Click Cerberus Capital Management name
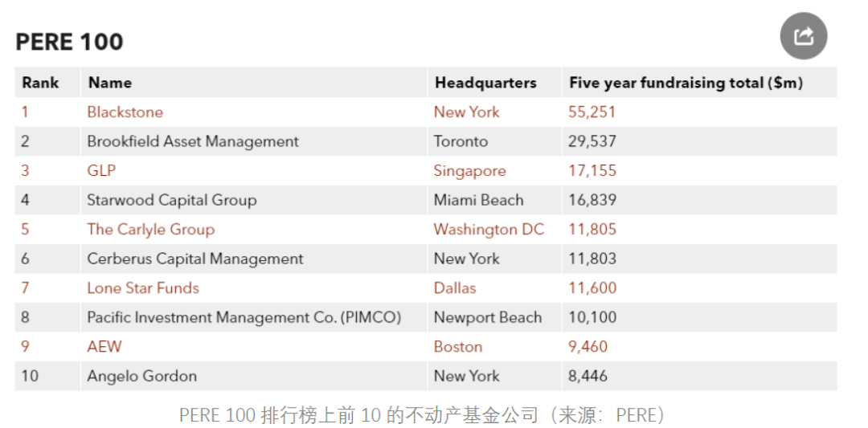 [x=194, y=259]
